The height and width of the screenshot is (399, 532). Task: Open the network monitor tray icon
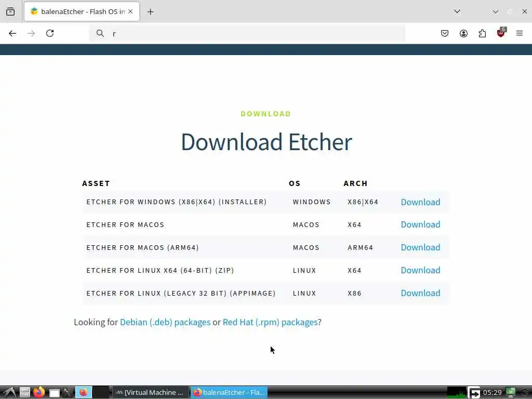511,393
